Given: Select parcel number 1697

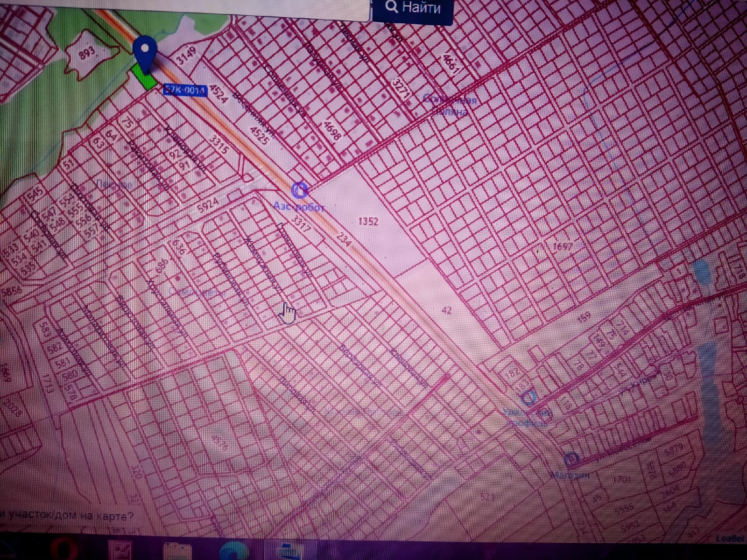Looking at the screenshot, I should tap(562, 246).
